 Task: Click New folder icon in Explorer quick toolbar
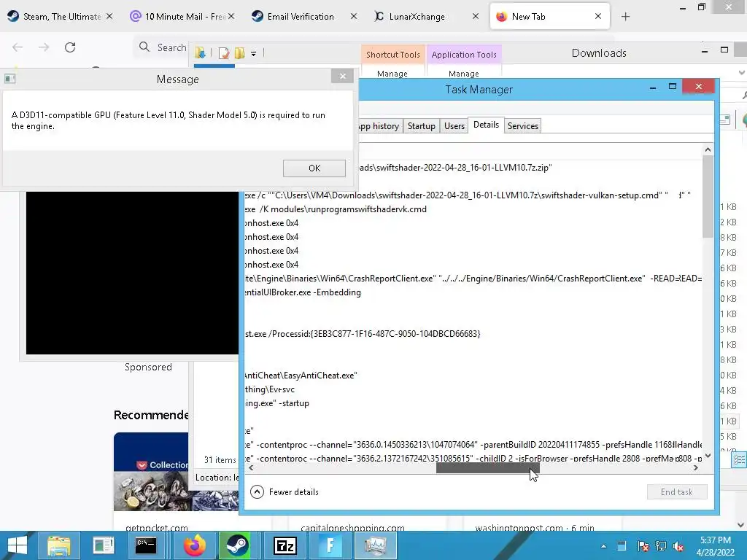239,53
